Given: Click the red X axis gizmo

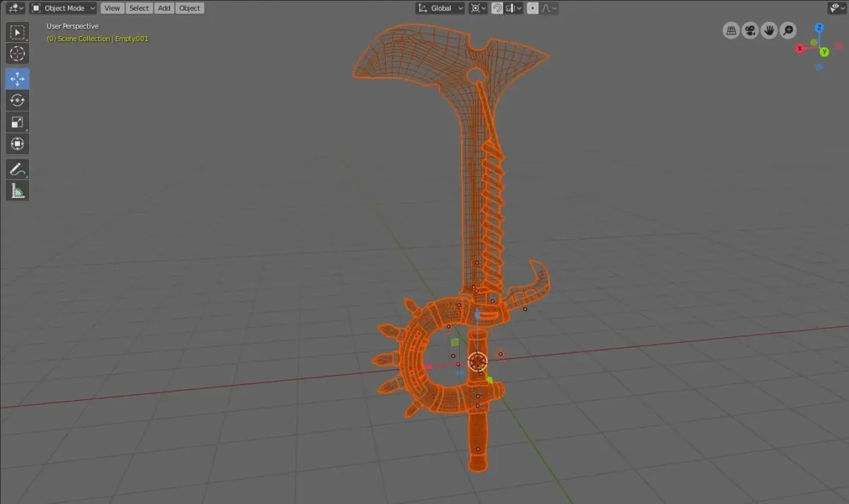Looking at the screenshot, I should pos(800,49).
